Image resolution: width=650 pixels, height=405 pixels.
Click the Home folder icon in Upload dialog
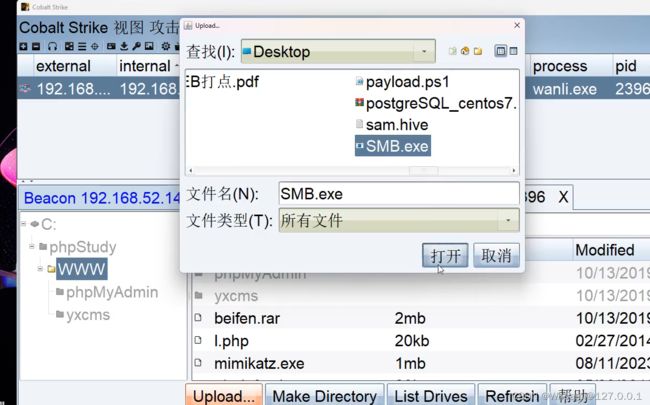point(465,51)
